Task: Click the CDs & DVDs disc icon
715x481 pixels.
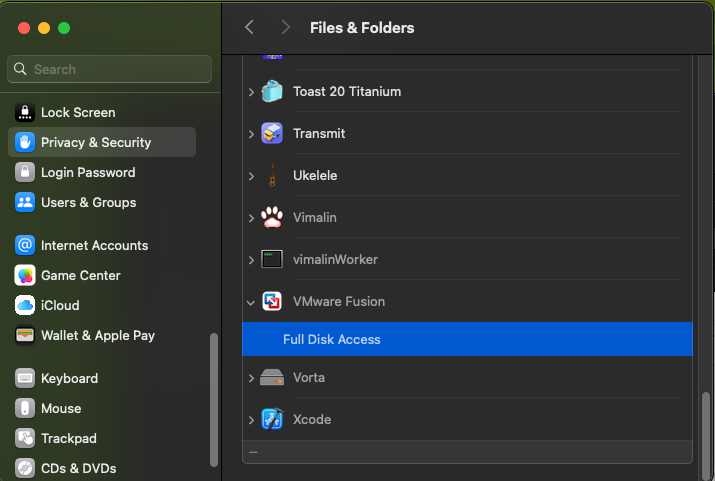Action: [x=25, y=469]
